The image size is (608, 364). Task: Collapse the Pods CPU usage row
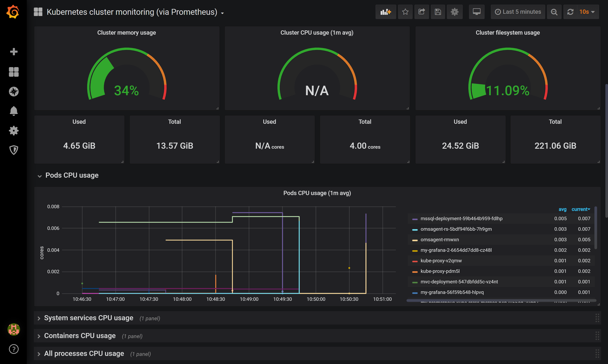(68, 175)
